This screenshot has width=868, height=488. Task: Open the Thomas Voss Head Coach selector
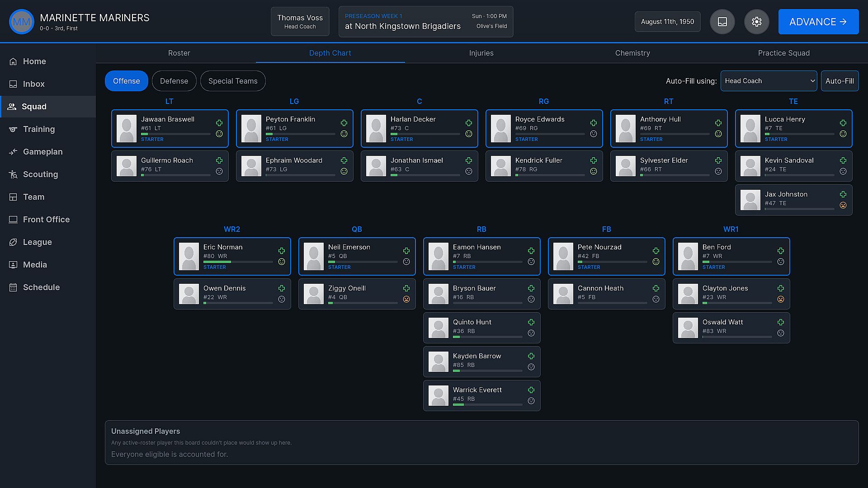300,22
